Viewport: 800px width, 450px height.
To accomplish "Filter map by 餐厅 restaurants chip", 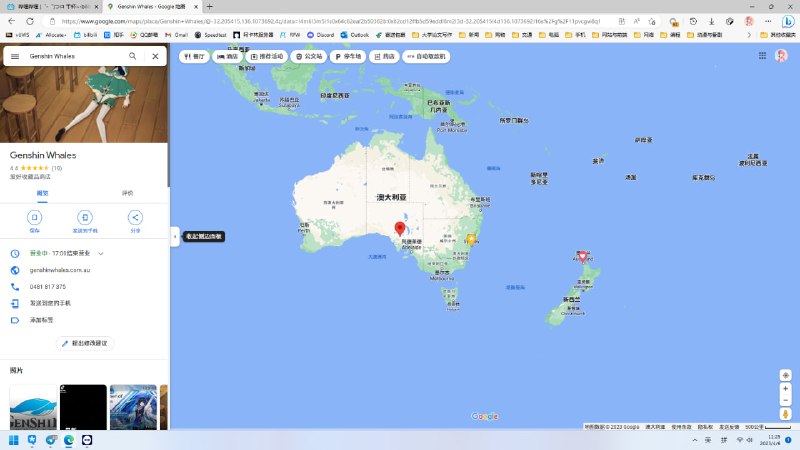I will click(194, 57).
